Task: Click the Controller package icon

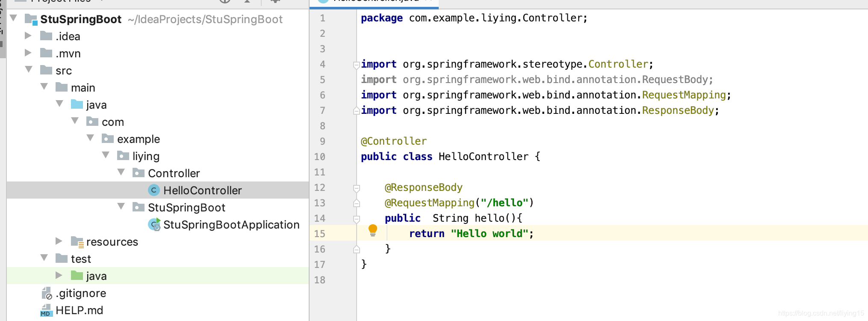Action: (139, 172)
